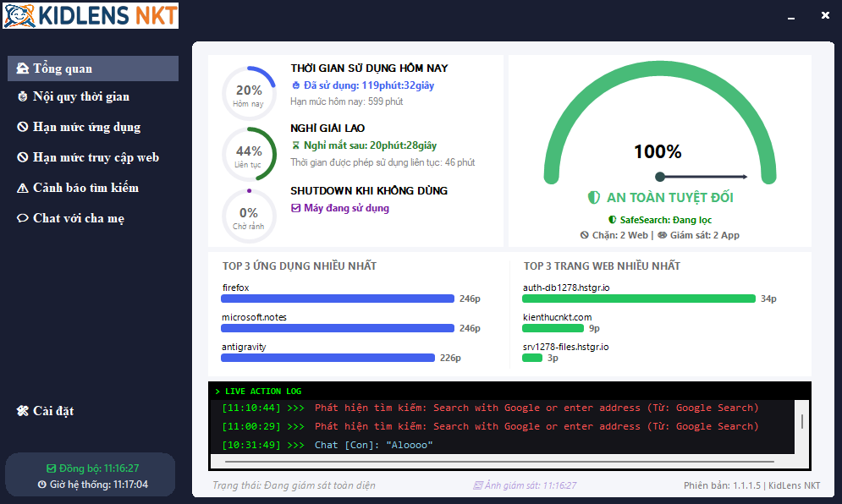The height and width of the screenshot is (504, 842).
Task: Click the auth-db1278.hstgr.io website entry
Action: click(566, 288)
